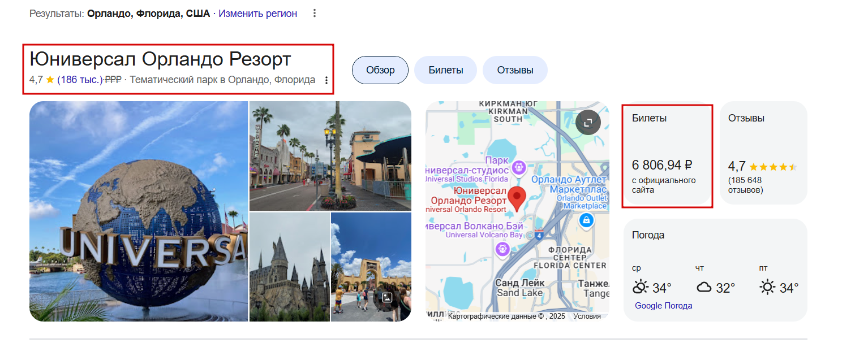This screenshot has height=356, width=868.
Task: Click the I-4 highway shield on the map
Action: 539,235
